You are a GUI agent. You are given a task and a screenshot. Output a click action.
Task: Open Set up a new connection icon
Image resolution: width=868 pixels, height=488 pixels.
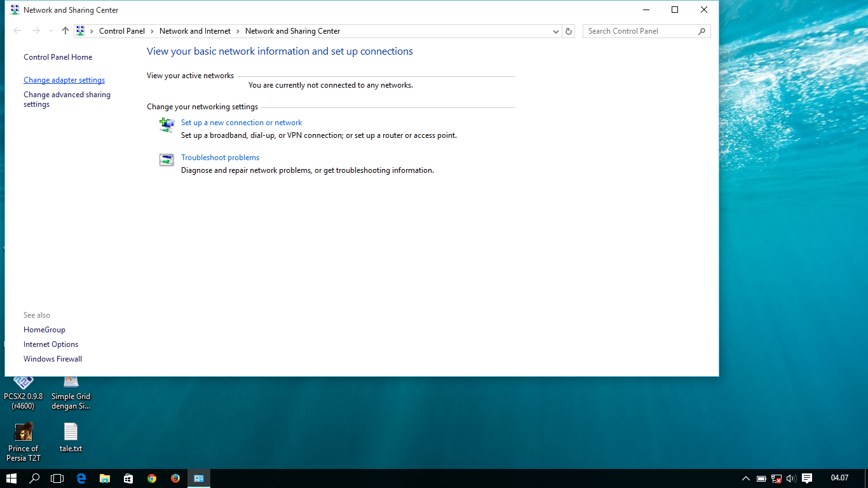[166, 125]
